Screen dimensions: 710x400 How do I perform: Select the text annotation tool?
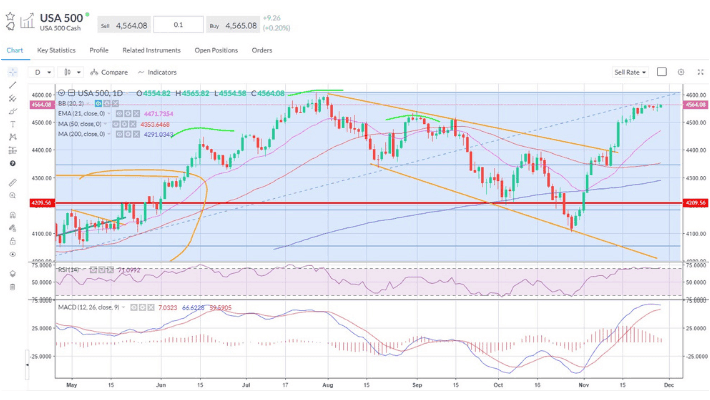click(x=12, y=124)
